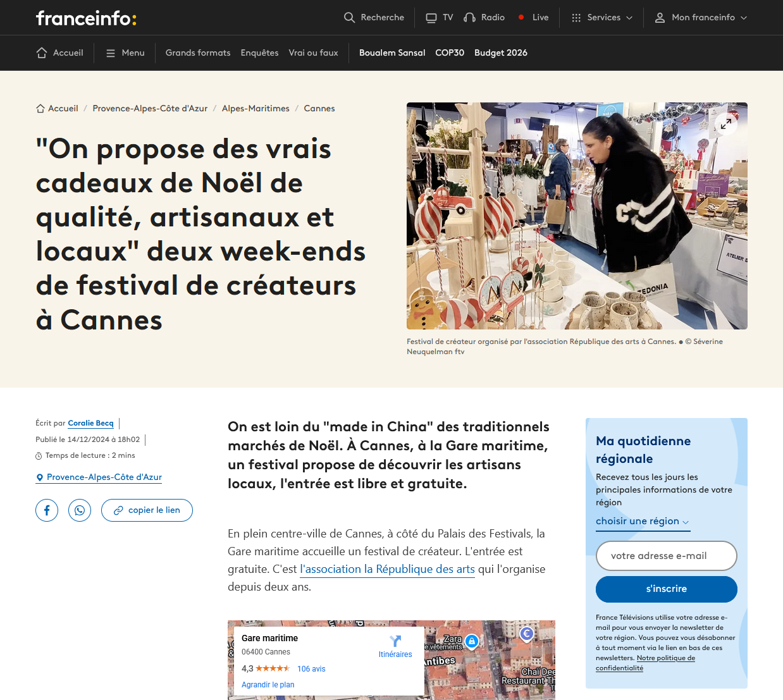783x700 pixels.
Task: Copy the article link with copier le lien
Action: [147, 510]
